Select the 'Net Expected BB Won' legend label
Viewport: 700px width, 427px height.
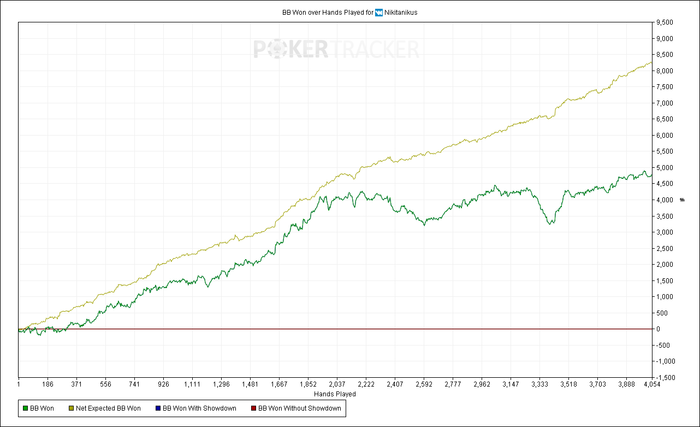108,408
